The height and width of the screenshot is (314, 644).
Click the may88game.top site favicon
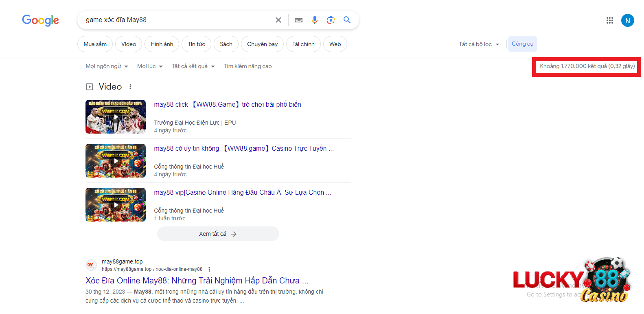pos(91,265)
